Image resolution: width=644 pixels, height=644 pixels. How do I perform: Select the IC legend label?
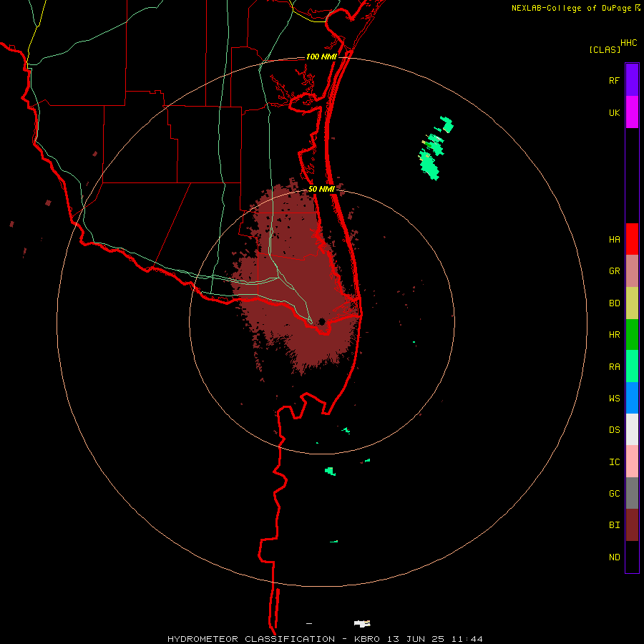[614, 462]
